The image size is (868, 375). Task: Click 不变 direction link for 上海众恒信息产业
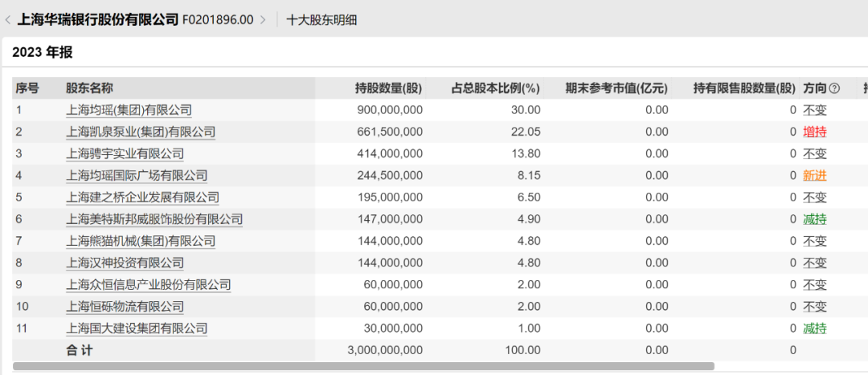point(815,285)
